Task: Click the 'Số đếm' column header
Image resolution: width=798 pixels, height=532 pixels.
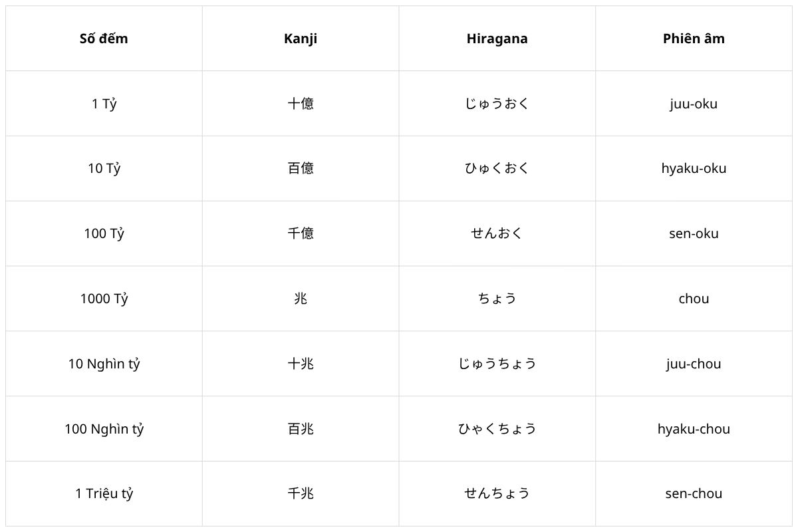Action: click(104, 39)
